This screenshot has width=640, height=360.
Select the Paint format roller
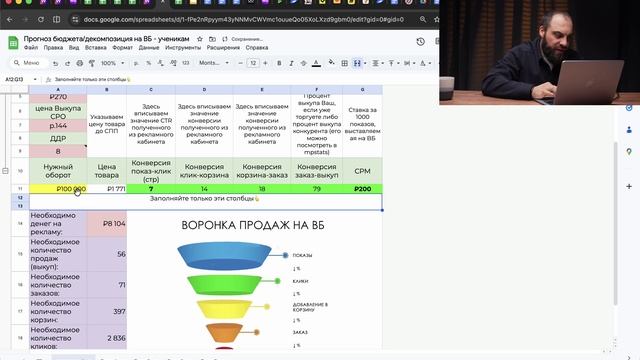pos(92,63)
